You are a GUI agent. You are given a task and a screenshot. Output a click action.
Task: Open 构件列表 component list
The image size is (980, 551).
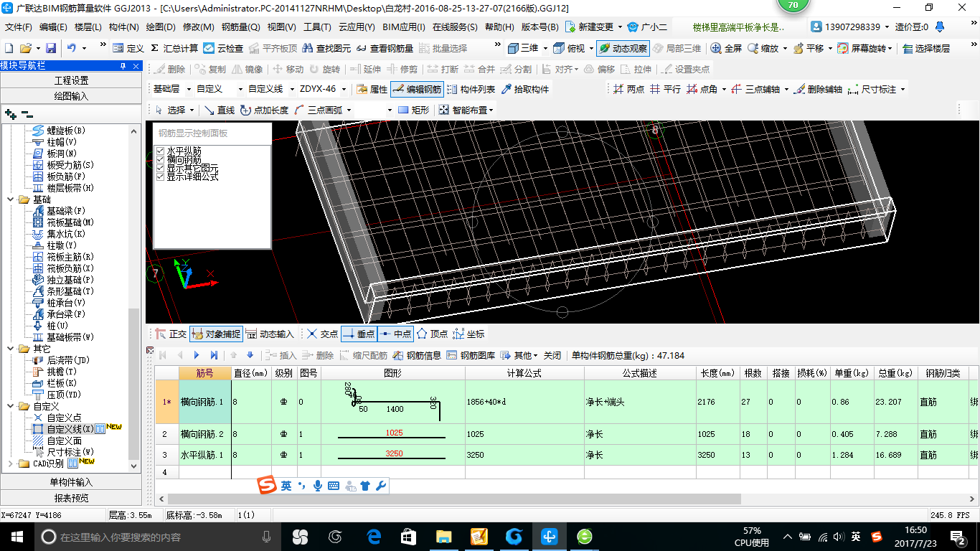(471, 90)
